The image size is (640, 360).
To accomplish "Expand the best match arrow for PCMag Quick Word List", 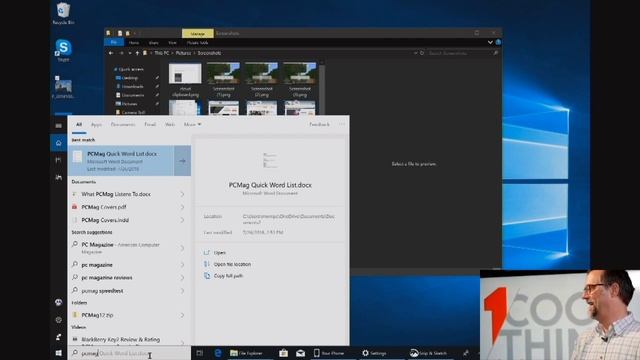I will click(x=182, y=161).
